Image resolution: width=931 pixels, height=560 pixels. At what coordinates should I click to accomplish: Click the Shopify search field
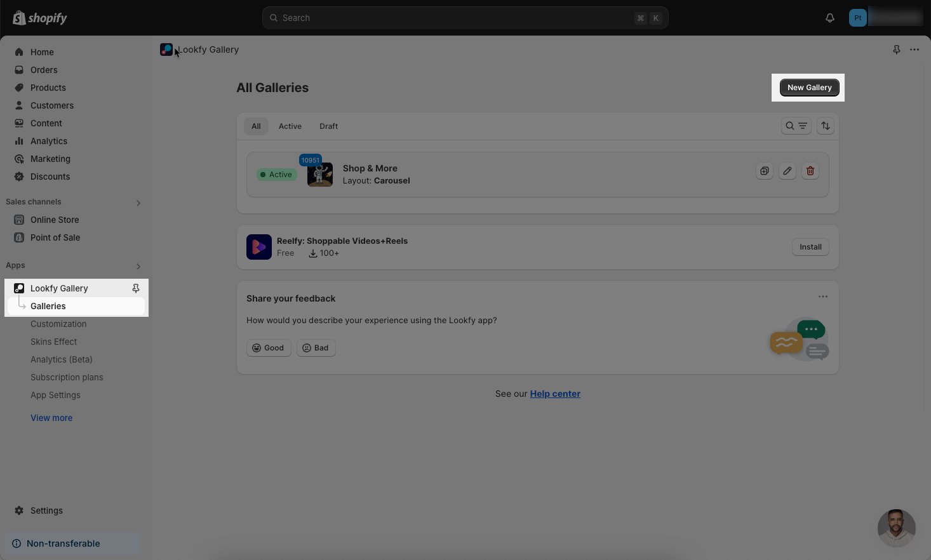click(x=465, y=18)
